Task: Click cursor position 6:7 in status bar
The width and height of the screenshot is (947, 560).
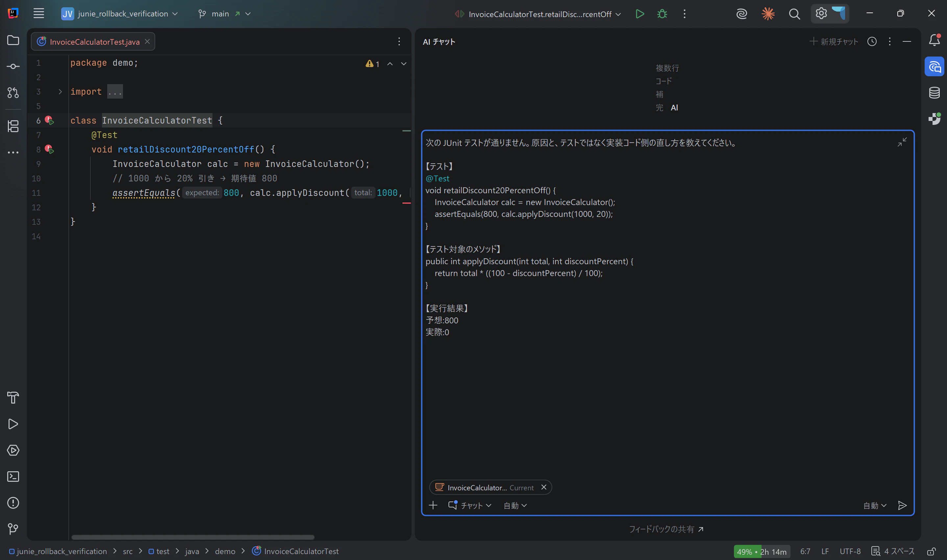Action: [x=805, y=551]
